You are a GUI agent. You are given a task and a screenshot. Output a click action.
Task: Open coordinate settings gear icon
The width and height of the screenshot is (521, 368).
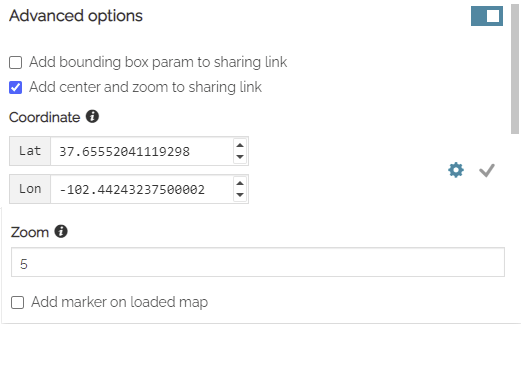[x=456, y=170]
